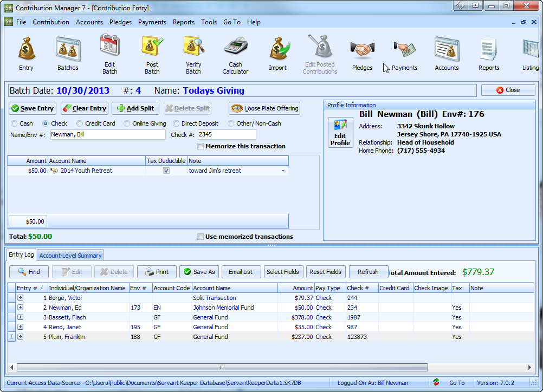This screenshot has height=392, width=543.
Task: Click the Refresh button
Action: coord(368,272)
